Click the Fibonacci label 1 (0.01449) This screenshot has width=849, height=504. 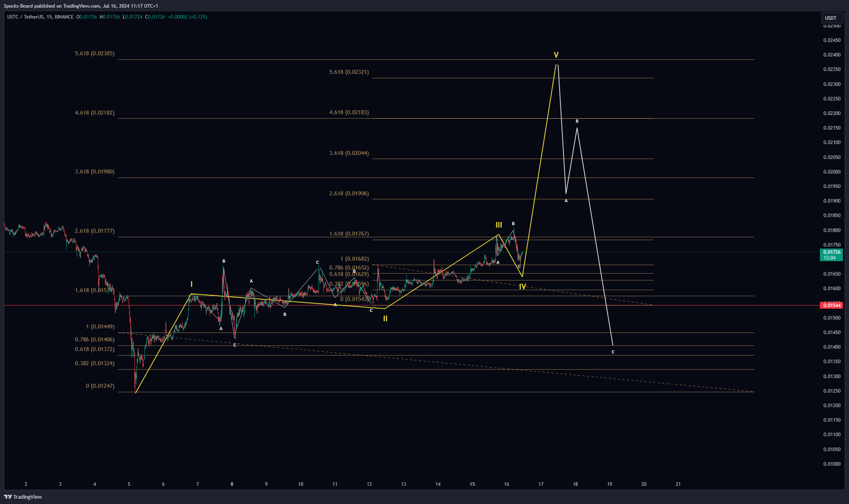(x=100, y=327)
